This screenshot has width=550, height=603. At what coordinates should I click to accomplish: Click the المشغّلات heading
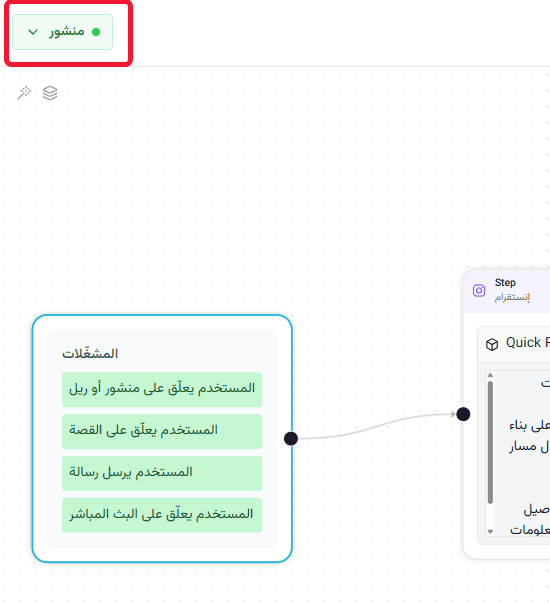click(x=90, y=353)
